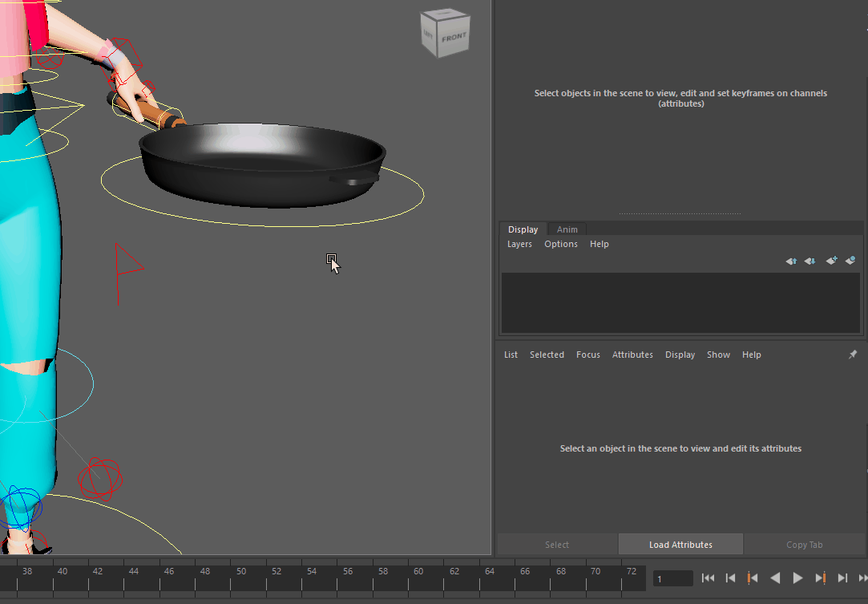
Task: Play the animation forwards
Action: [797, 578]
